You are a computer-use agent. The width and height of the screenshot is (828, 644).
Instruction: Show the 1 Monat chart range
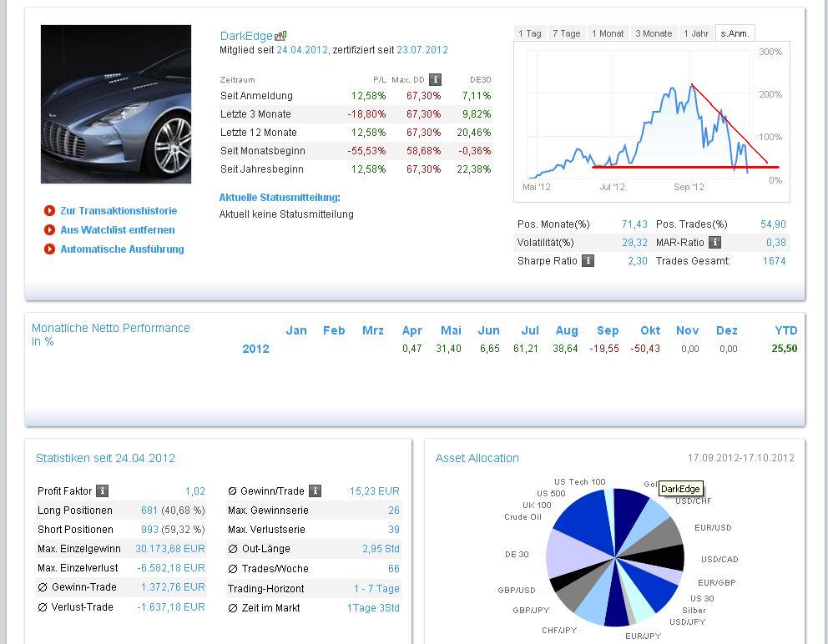[608, 33]
